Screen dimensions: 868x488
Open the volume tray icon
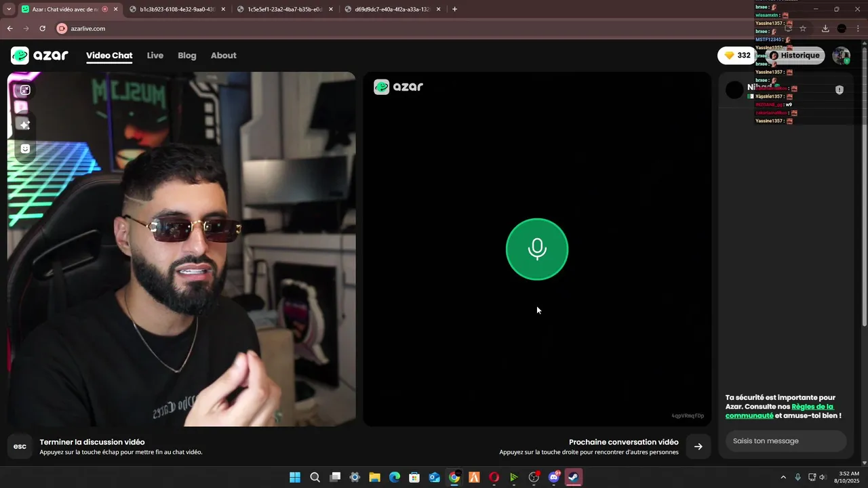(x=823, y=477)
